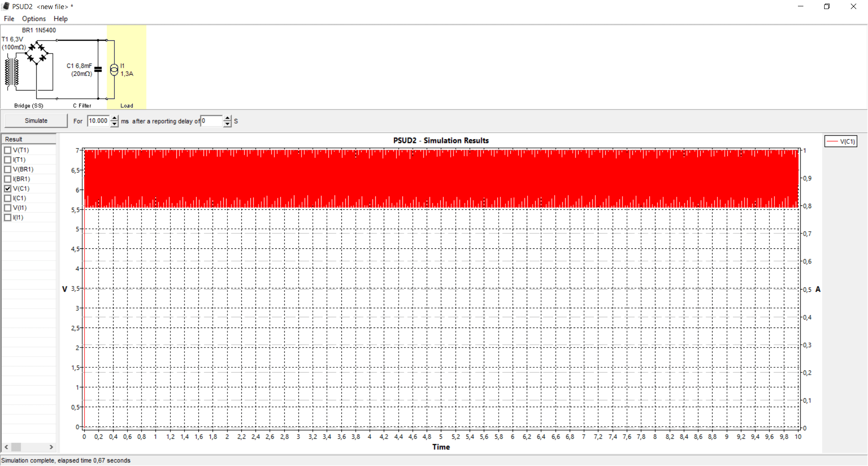Toggle the V(I1) result checkbox

coord(8,208)
